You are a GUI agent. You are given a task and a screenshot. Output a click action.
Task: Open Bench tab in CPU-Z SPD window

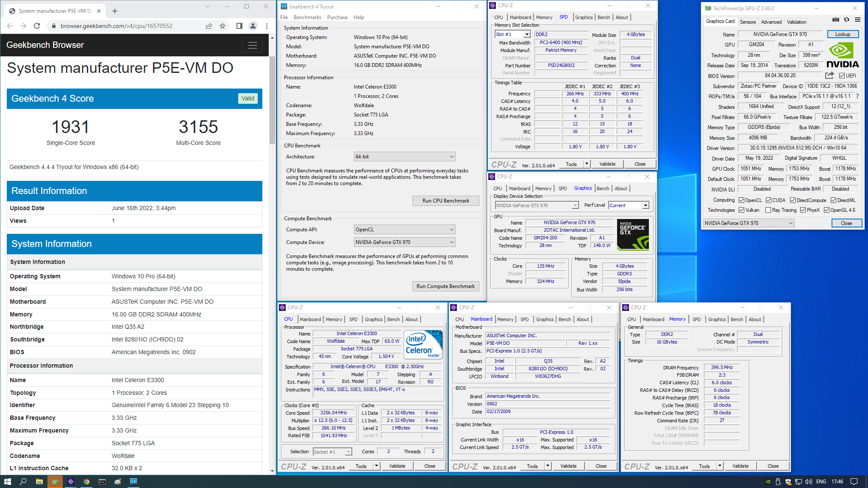click(604, 17)
